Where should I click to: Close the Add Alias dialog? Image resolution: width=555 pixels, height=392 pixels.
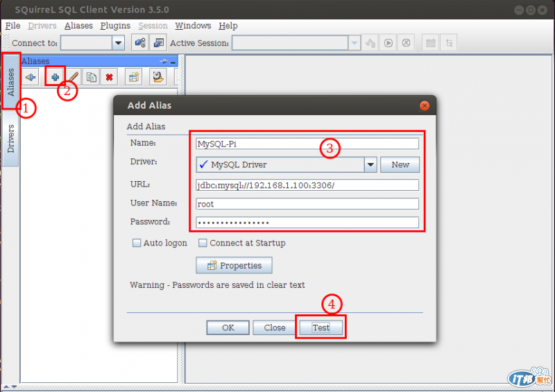[x=424, y=105]
